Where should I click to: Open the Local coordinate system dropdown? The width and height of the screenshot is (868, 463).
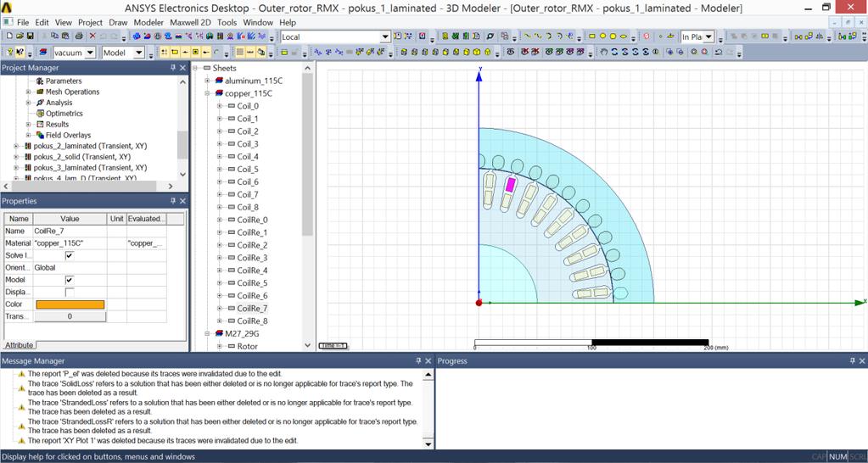[384, 36]
